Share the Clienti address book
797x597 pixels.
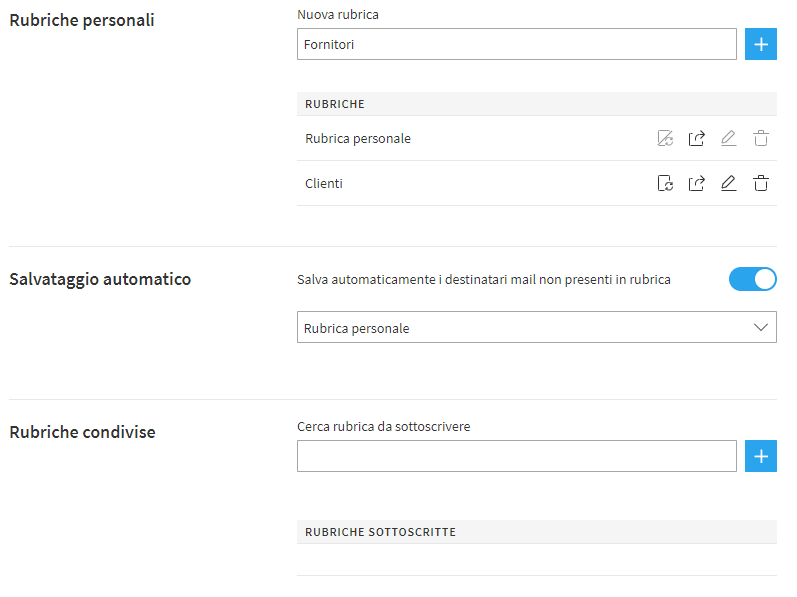[697, 183]
